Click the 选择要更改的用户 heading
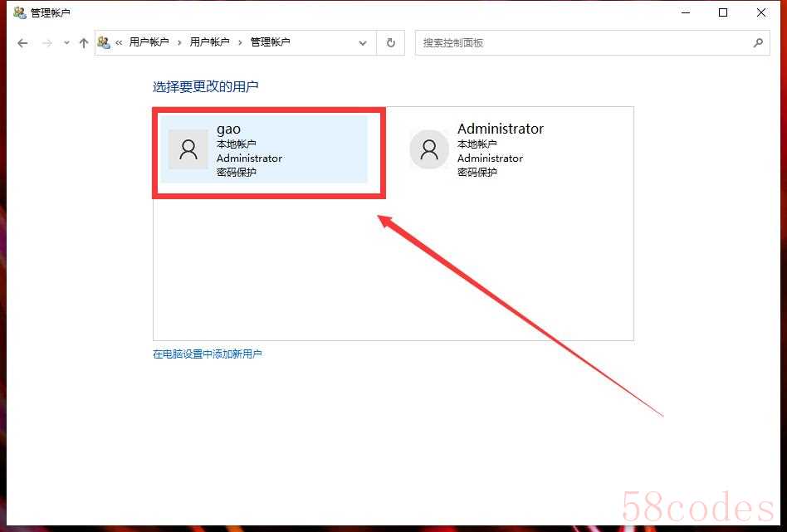The width and height of the screenshot is (787, 532). click(x=205, y=87)
